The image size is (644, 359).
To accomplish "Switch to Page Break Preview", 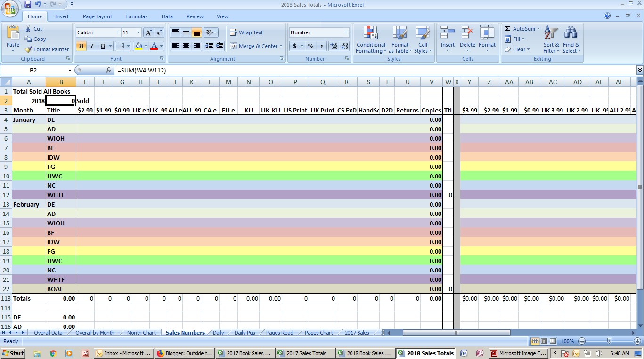I will pyautogui.click(x=553, y=341).
